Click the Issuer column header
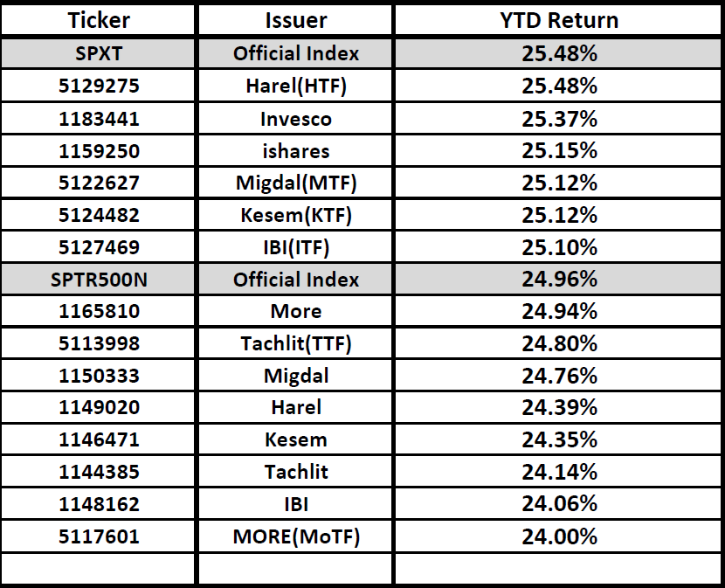Screen dimensions: 725x588 point(295,19)
